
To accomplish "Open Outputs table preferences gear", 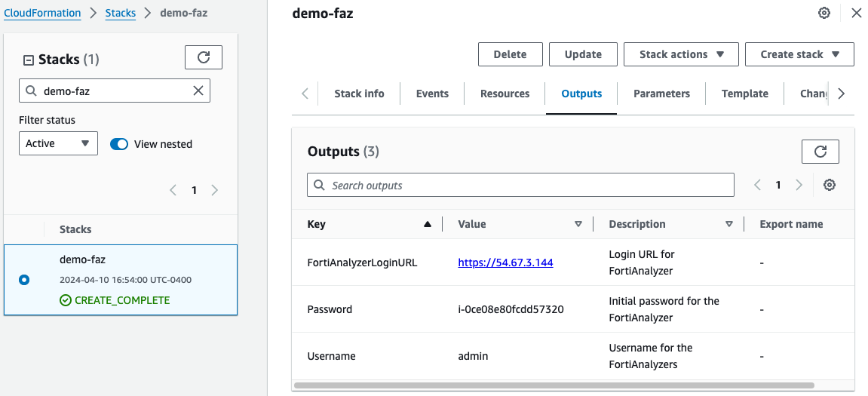I will (x=830, y=185).
